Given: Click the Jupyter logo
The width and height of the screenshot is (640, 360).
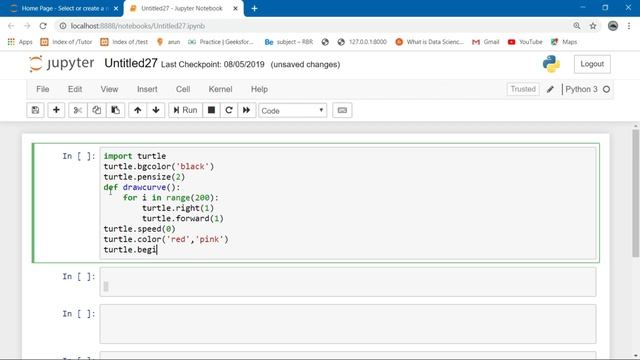Looking at the screenshot, I should (x=62, y=64).
